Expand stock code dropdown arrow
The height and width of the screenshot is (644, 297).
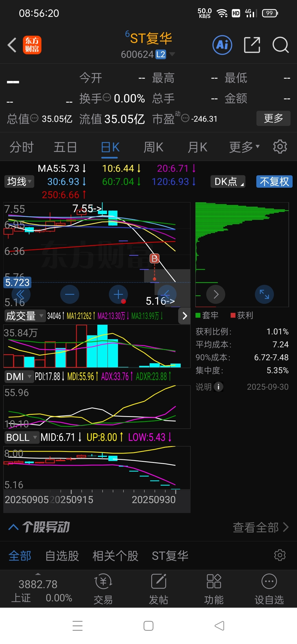172,54
